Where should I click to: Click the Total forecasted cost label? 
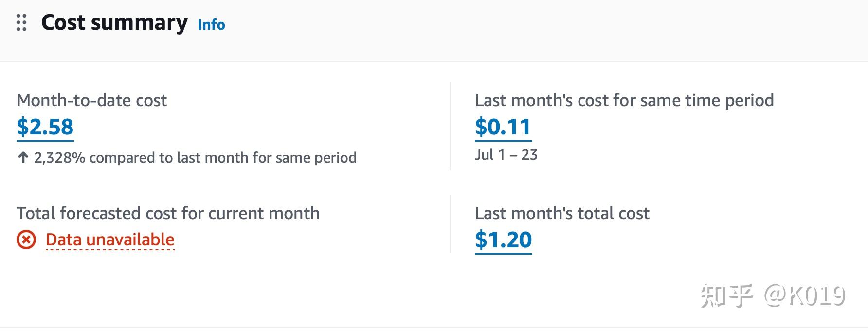tap(168, 214)
